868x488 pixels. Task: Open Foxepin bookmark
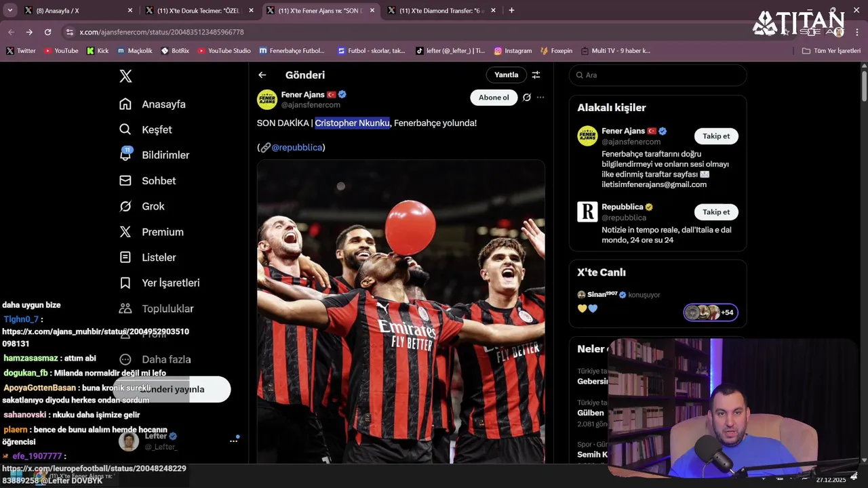tap(556, 51)
